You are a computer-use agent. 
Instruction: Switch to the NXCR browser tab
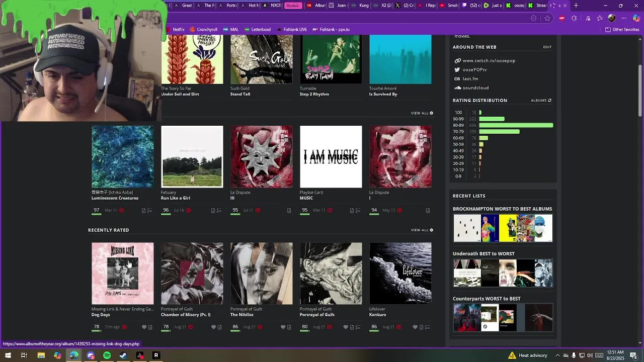272,6
